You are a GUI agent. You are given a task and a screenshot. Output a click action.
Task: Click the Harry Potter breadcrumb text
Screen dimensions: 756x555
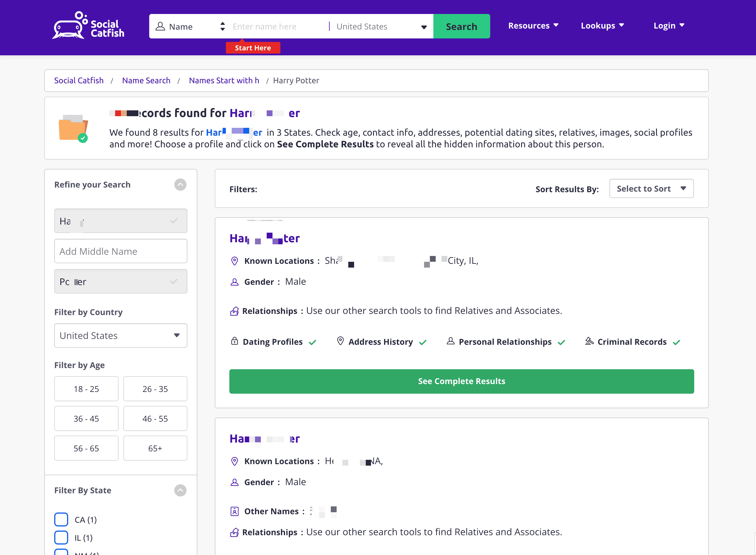(x=296, y=81)
